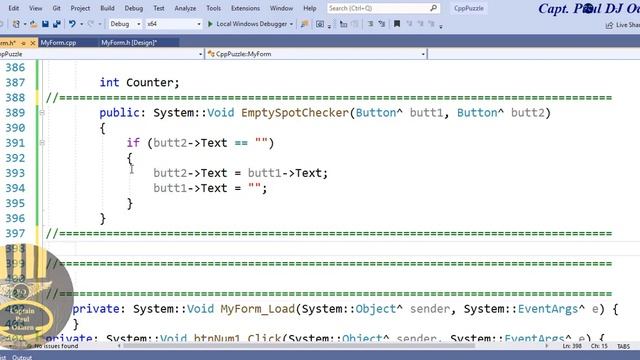This screenshot has height=360, width=640.
Task: Click the EmptySpotChecker function name
Action: (295, 113)
